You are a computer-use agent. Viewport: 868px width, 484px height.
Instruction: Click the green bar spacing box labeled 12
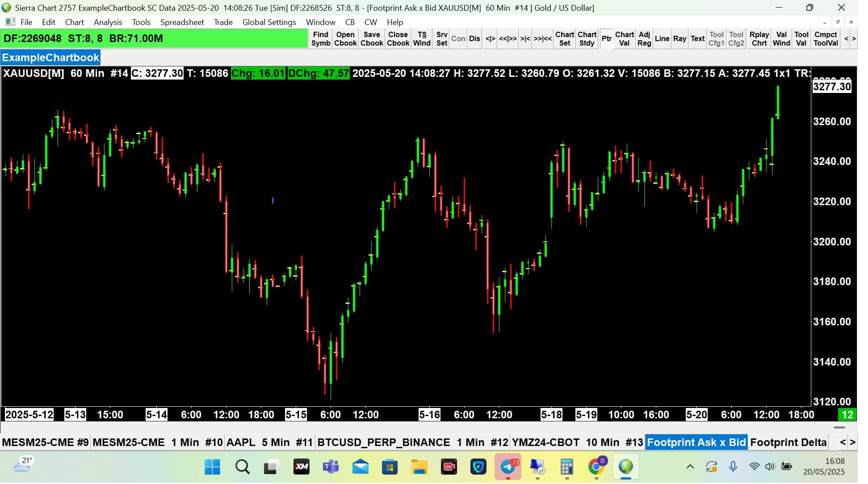coord(847,415)
